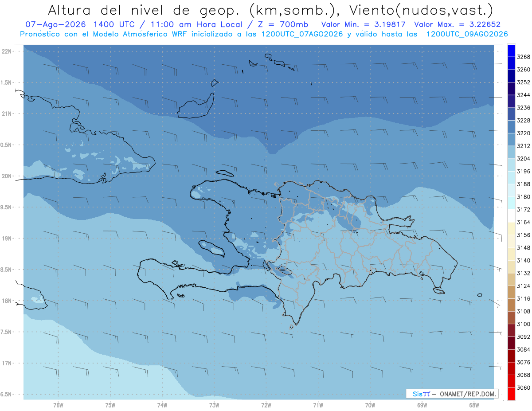Viewport: 532px width, 411px height.
Task: Click the 0.5N latitude tick label
Action: pos(6,145)
